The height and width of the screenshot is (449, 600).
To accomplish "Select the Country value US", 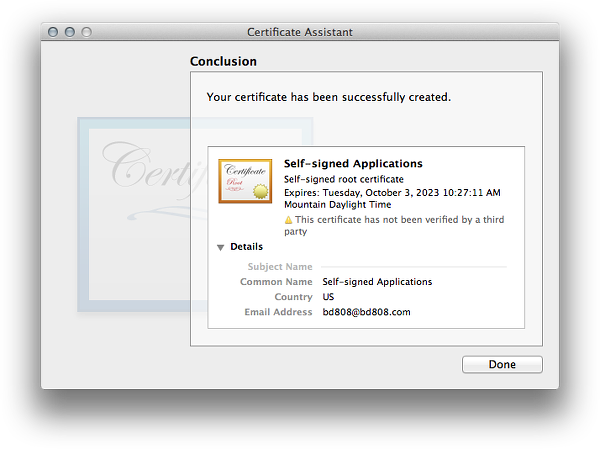I will pos(328,297).
